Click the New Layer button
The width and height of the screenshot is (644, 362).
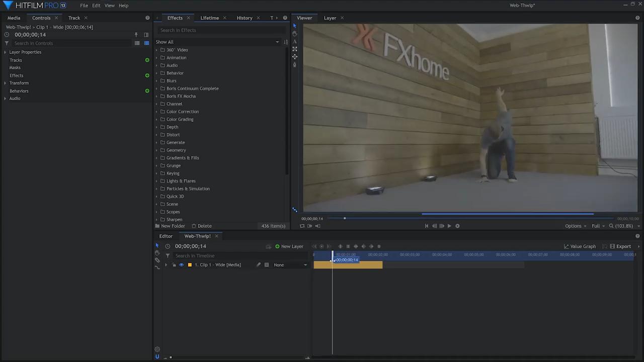[x=289, y=246]
